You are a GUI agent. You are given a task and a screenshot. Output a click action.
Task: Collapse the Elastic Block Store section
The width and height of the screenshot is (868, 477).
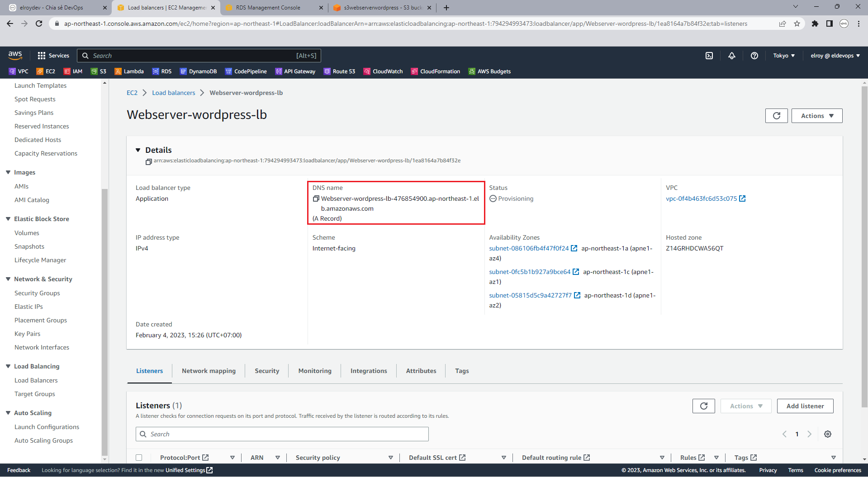[x=8, y=219]
